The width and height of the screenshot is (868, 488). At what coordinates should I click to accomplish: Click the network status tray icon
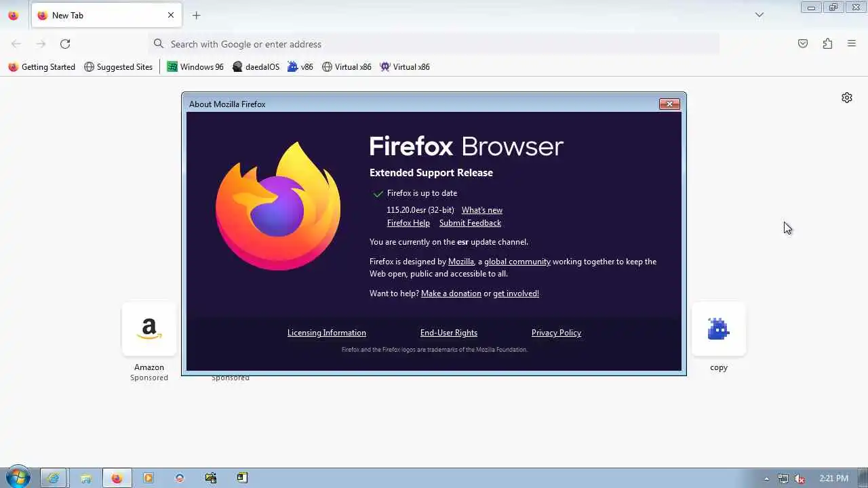click(783, 479)
